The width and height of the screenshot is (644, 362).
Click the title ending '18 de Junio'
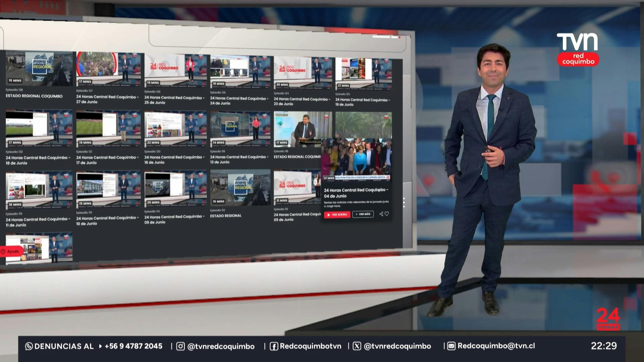38,160
